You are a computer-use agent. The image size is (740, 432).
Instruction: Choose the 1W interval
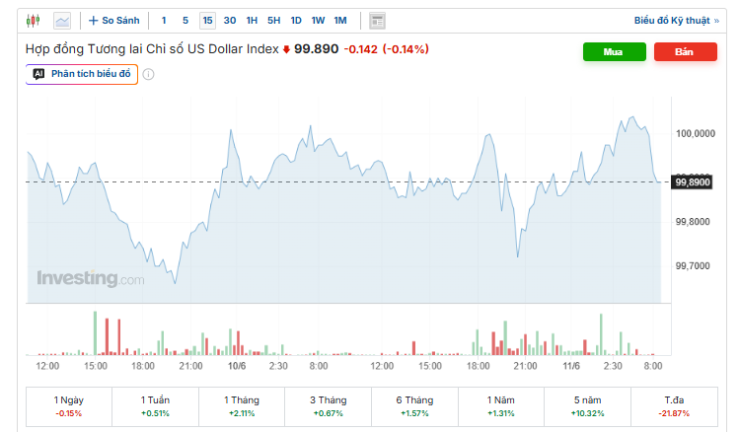click(x=318, y=21)
